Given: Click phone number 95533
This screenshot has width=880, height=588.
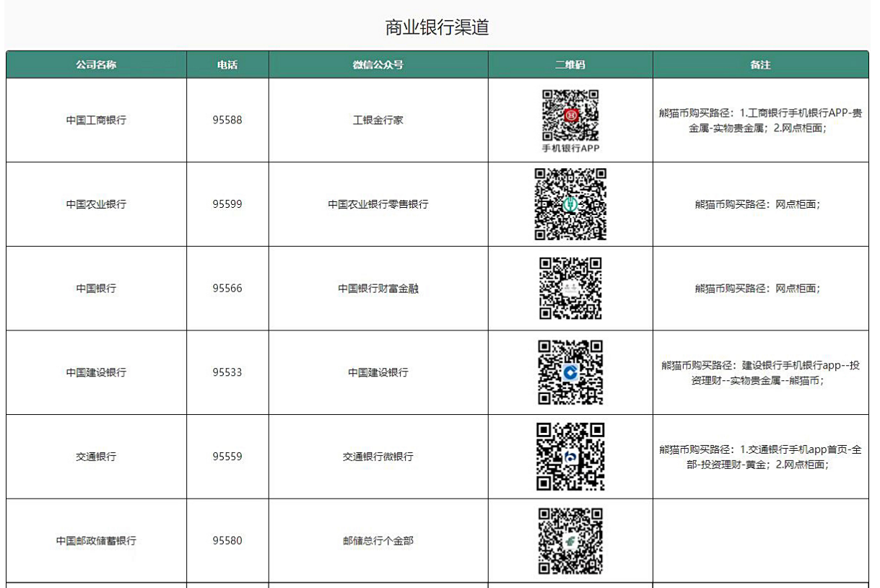Looking at the screenshot, I should pyautogui.click(x=227, y=372).
